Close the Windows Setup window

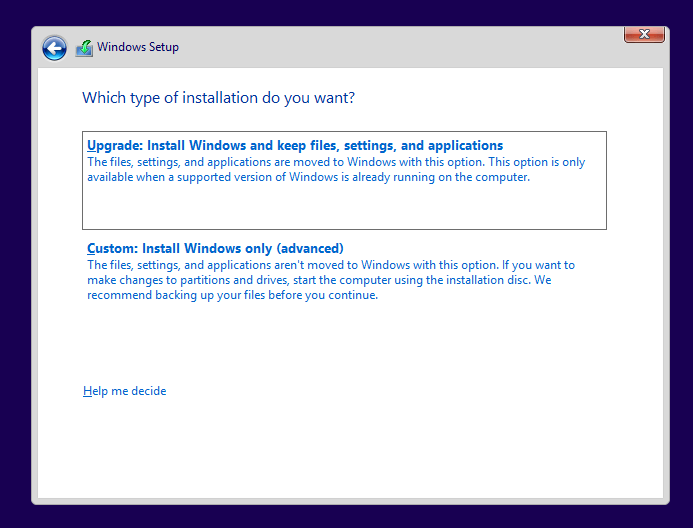tap(644, 34)
